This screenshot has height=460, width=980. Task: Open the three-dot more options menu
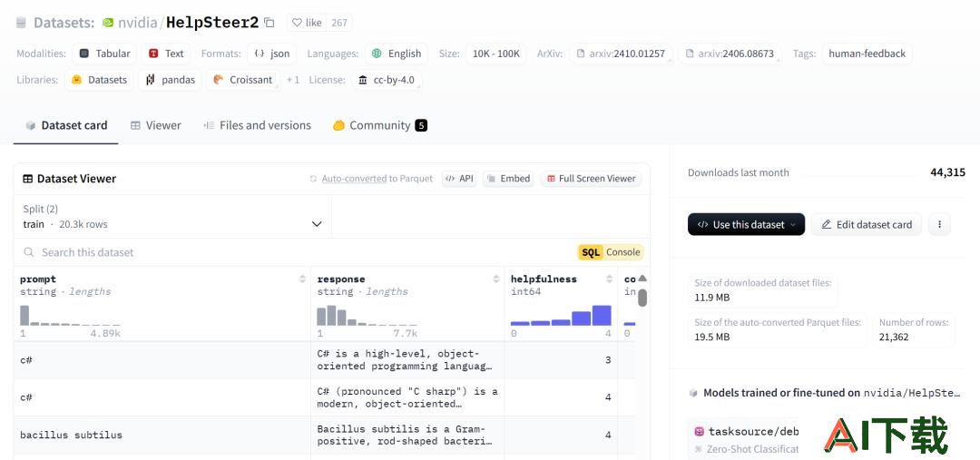[939, 224]
